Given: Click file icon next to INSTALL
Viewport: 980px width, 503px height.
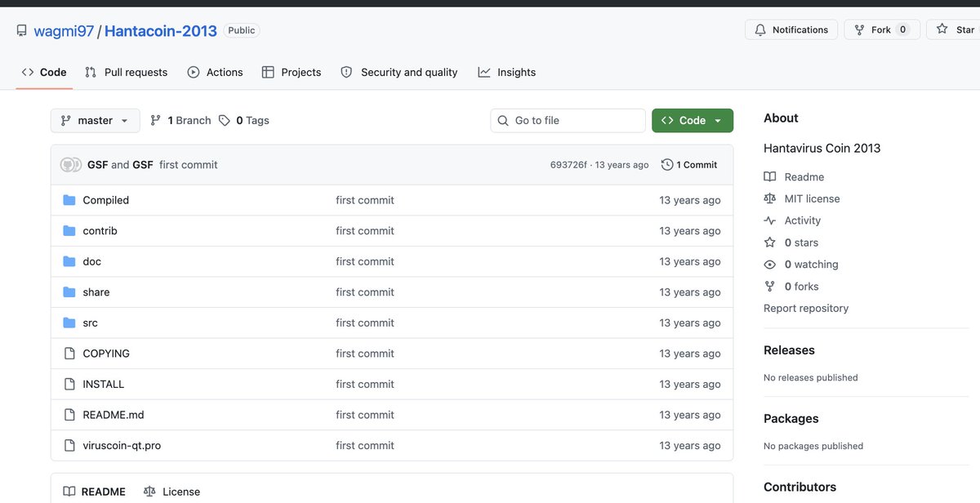Looking at the screenshot, I should coord(69,384).
